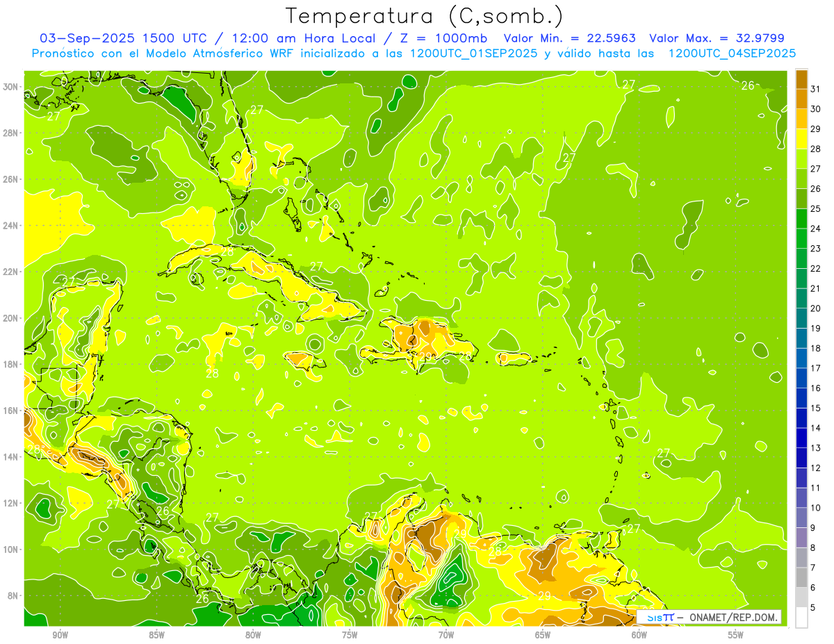Pick the gray color segment between 6 and 7
834x644 pixels.
801,577
